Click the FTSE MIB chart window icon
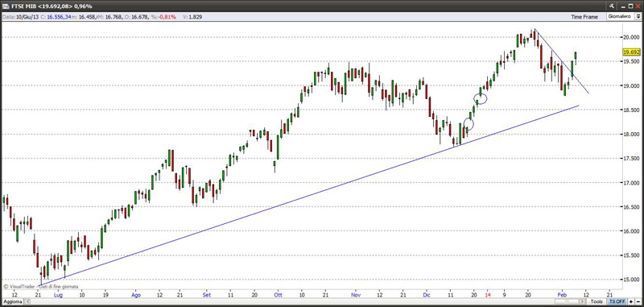Viewport: 644px width, 307px height. click(6, 6)
